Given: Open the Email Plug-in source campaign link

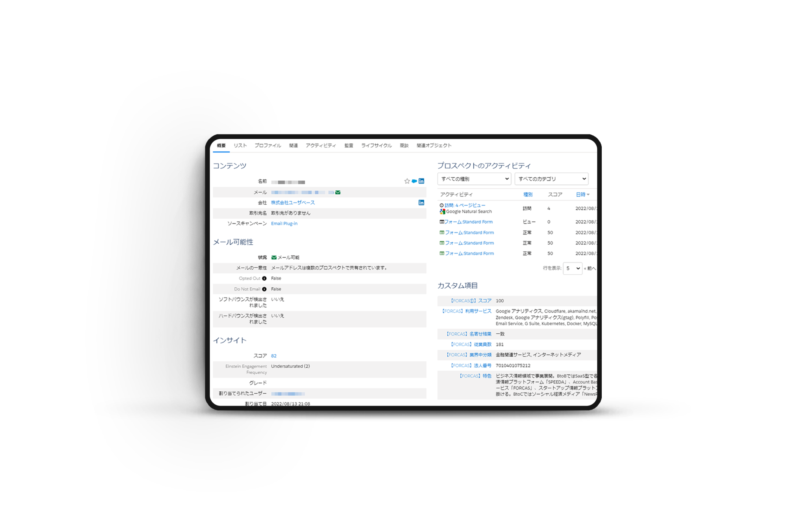Looking at the screenshot, I should pos(284,223).
